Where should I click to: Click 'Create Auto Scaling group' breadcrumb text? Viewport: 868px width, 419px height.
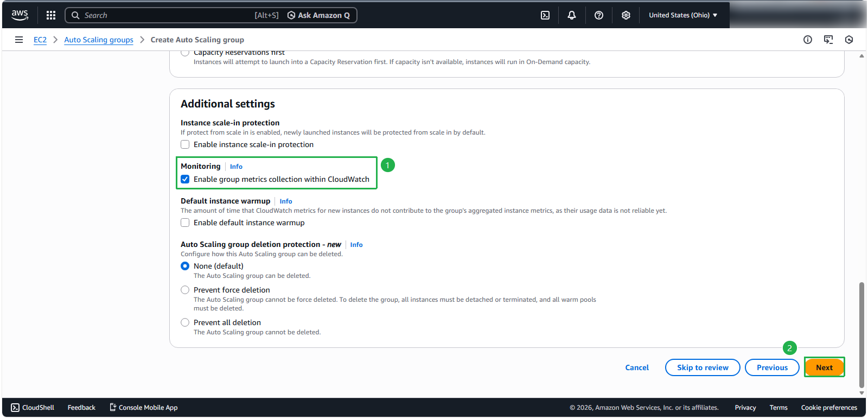click(197, 40)
